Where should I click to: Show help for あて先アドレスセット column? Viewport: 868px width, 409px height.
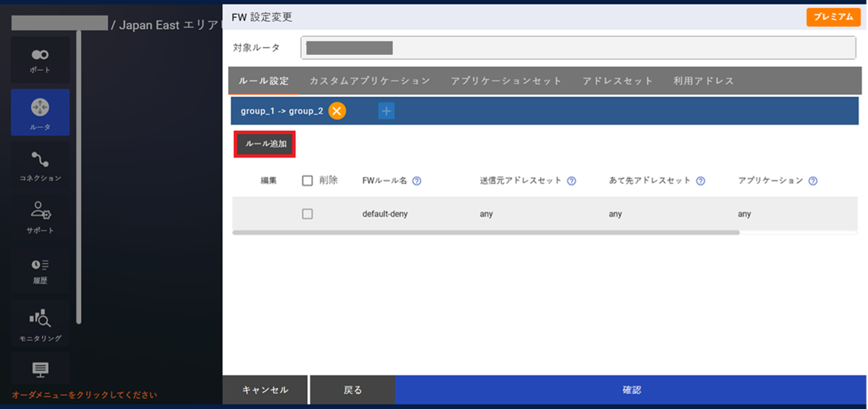point(701,181)
